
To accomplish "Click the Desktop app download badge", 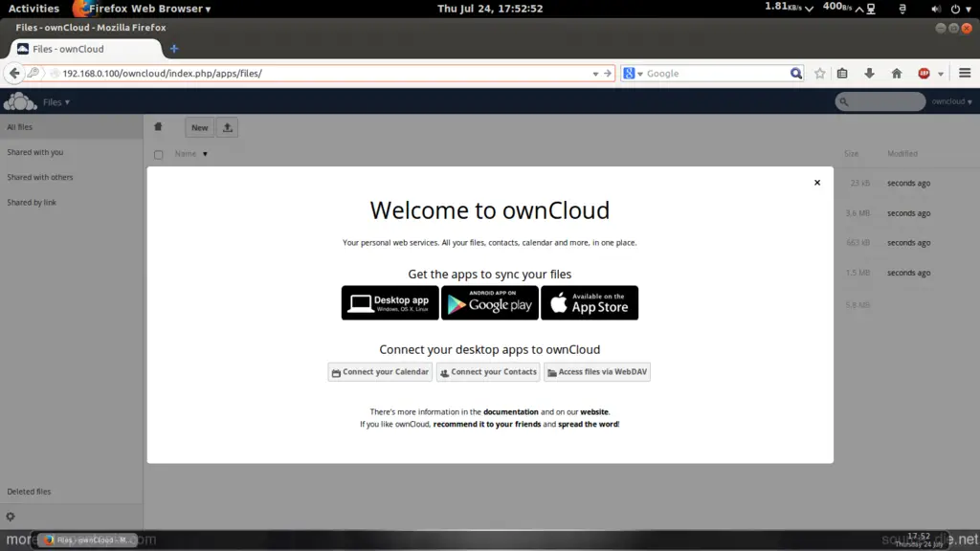I will coord(390,303).
